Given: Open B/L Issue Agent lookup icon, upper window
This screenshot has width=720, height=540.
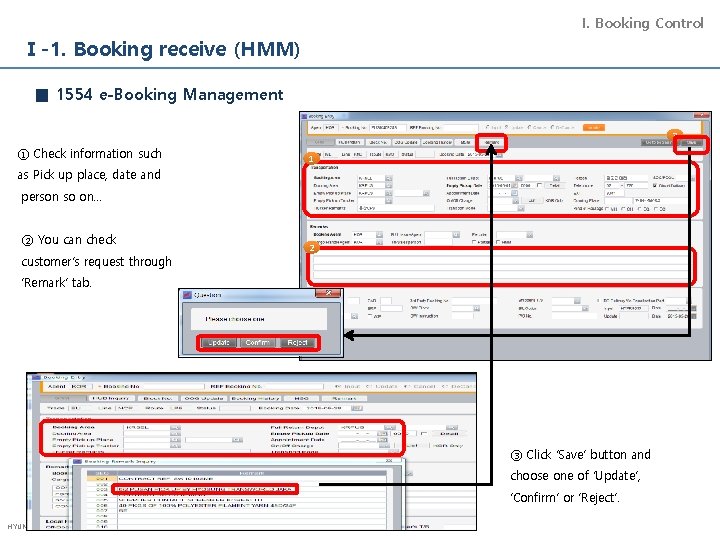Looking at the screenshot, I should coord(456,235).
